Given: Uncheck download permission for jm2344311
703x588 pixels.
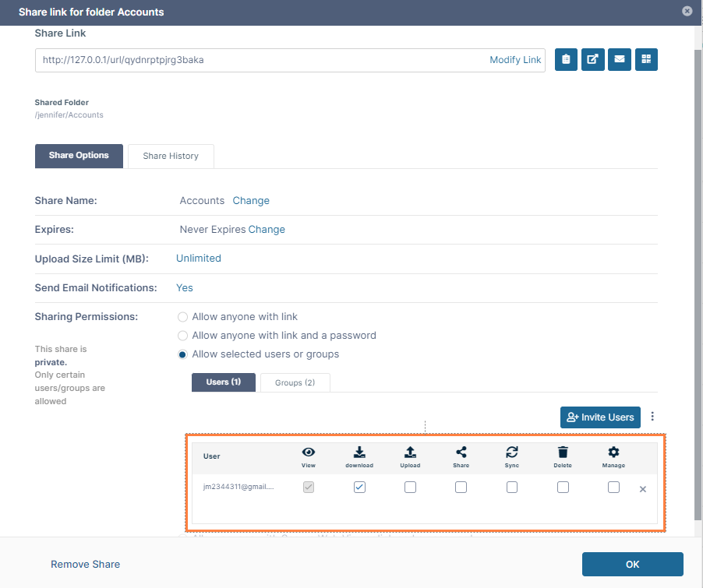Looking at the screenshot, I should [359, 488].
